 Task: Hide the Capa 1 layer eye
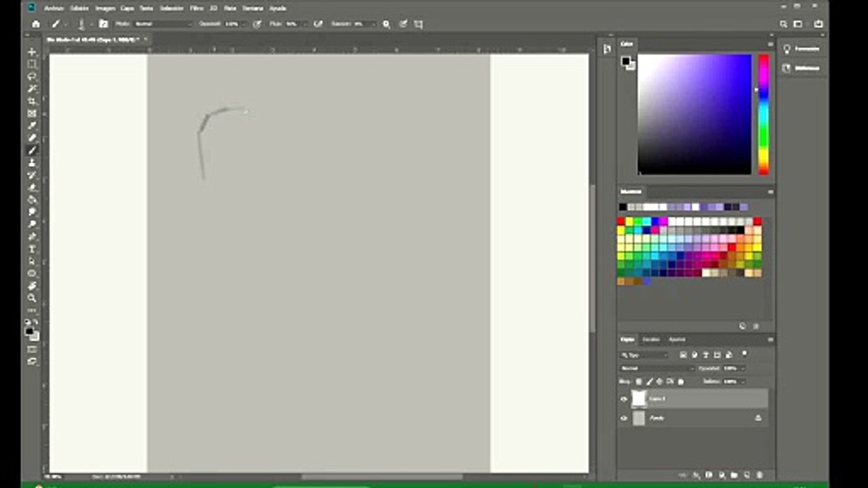[x=624, y=399]
